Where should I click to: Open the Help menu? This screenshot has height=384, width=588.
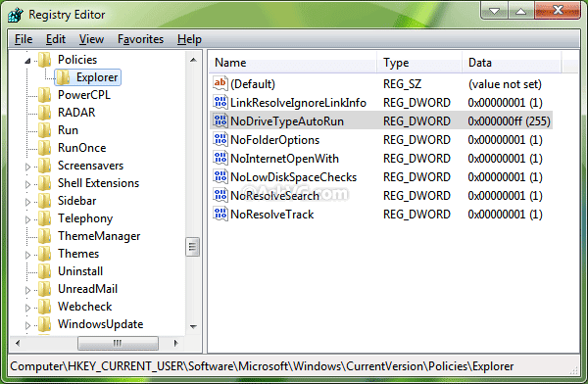point(189,39)
